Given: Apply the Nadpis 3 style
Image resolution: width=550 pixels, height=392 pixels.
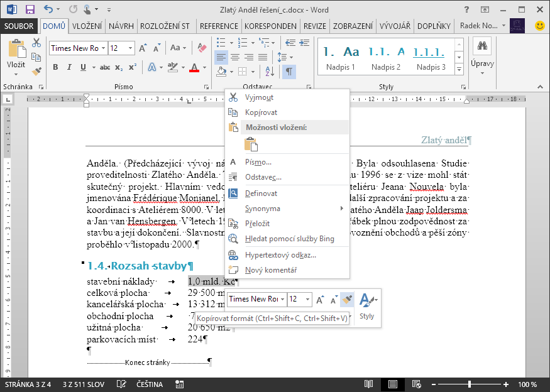Looking at the screenshot, I should 431,58.
